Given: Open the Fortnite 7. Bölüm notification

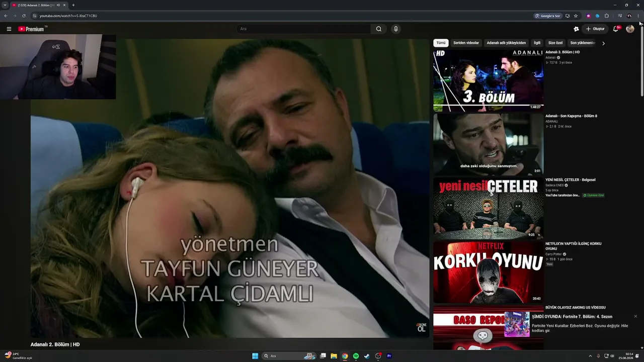Looking at the screenshot, I should (572, 324).
